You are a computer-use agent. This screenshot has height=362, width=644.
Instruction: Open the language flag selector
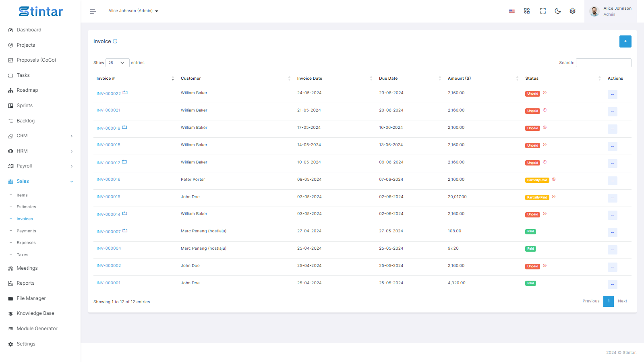tap(511, 11)
